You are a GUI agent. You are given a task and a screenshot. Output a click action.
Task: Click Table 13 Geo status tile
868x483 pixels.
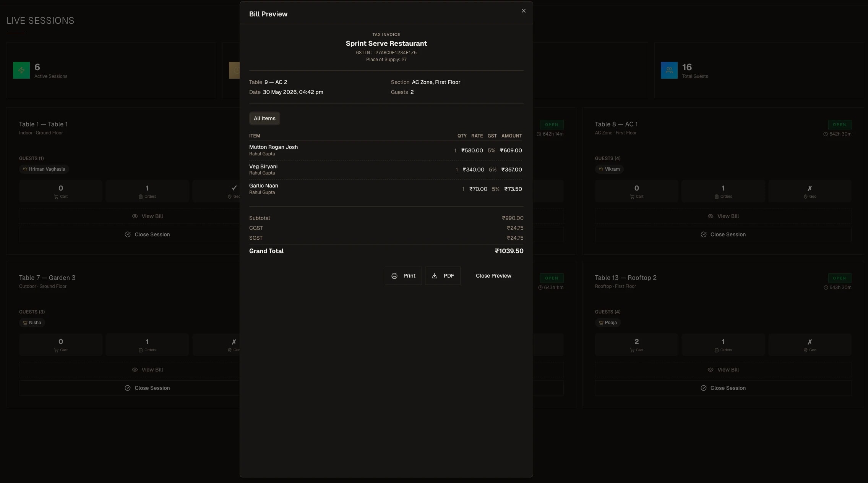pyautogui.click(x=810, y=344)
